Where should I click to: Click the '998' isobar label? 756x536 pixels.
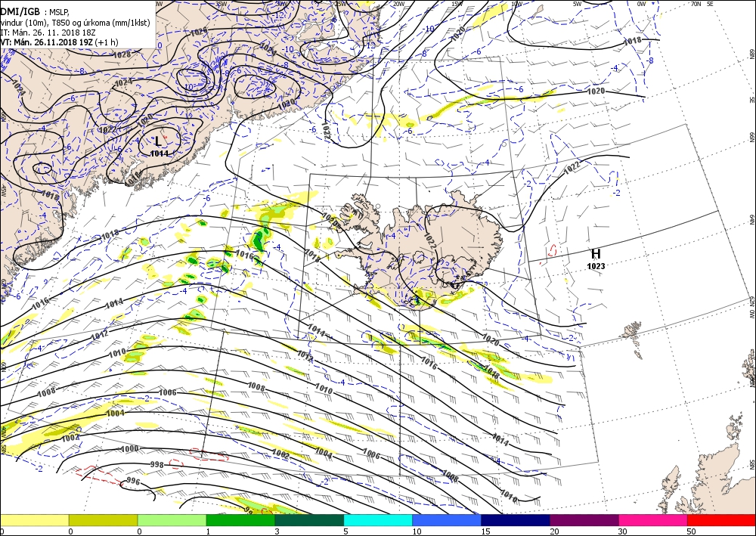coord(157,465)
